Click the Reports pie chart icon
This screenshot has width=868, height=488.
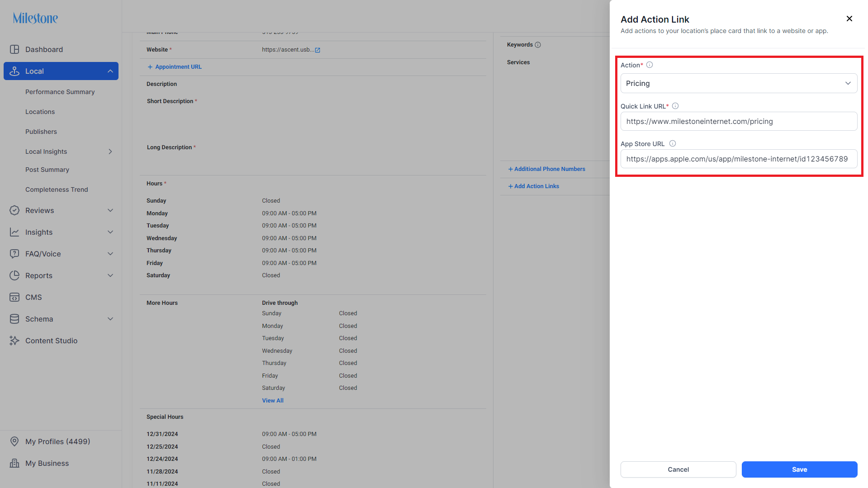[x=14, y=275]
